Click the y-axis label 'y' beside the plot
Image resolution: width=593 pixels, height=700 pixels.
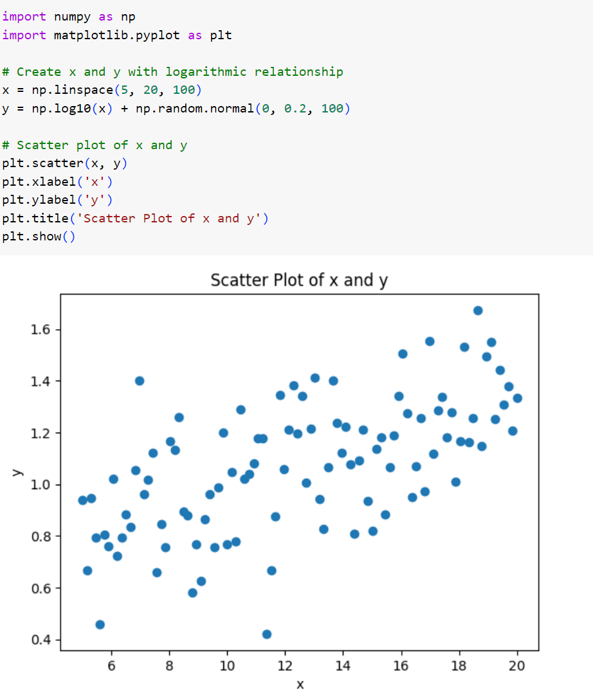coord(17,472)
